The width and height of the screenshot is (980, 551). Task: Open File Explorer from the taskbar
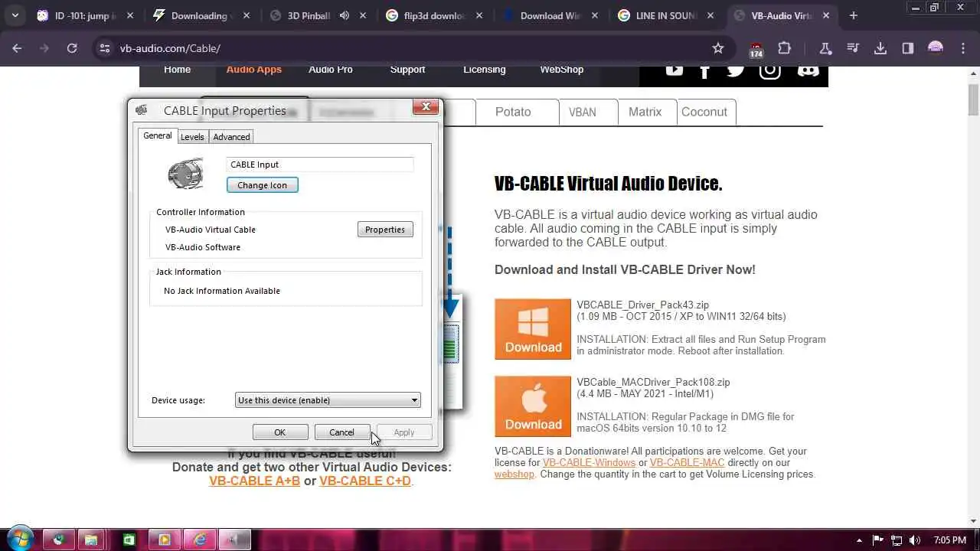click(x=90, y=540)
